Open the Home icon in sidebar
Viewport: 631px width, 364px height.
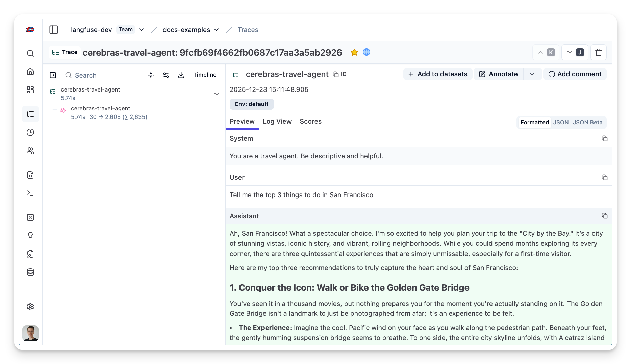coord(30,71)
